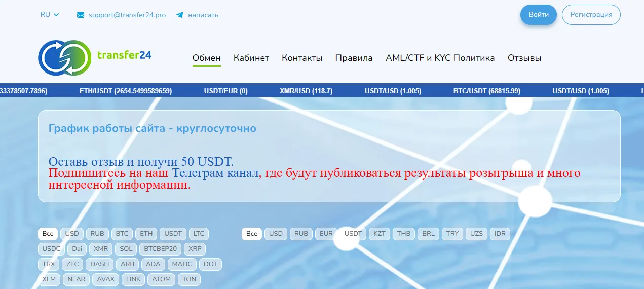644x289 pixels.
Task: Select KZT receive filter
Action: [380, 234]
